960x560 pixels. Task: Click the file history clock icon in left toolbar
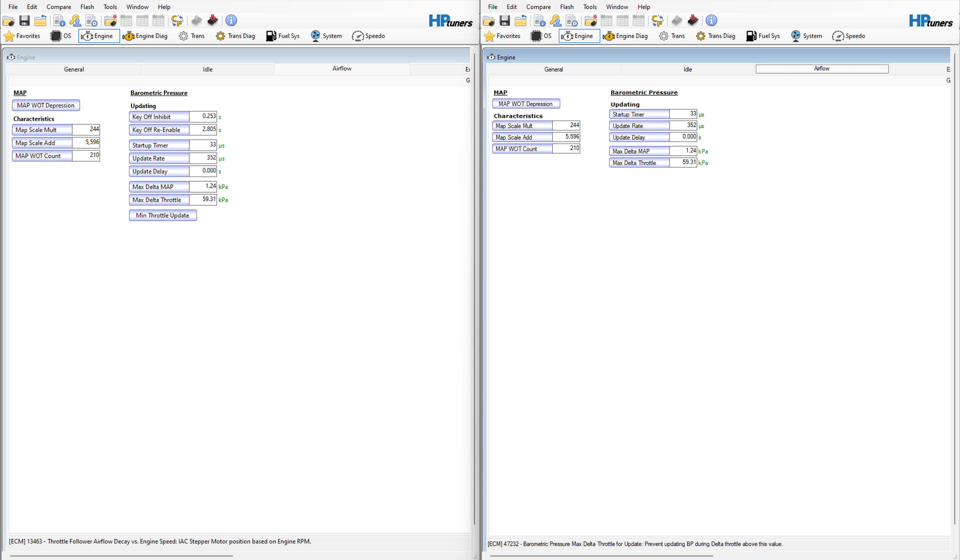tap(91, 20)
